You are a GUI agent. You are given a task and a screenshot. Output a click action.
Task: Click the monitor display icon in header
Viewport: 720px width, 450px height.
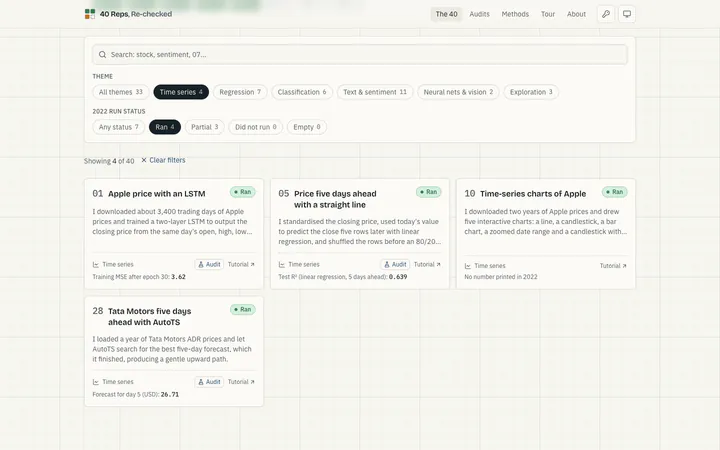point(627,14)
